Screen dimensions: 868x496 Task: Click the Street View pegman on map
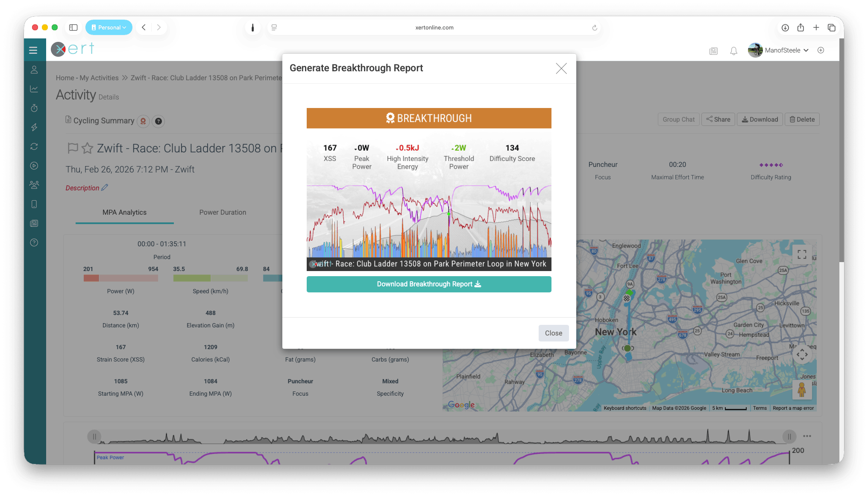pyautogui.click(x=802, y=390)
